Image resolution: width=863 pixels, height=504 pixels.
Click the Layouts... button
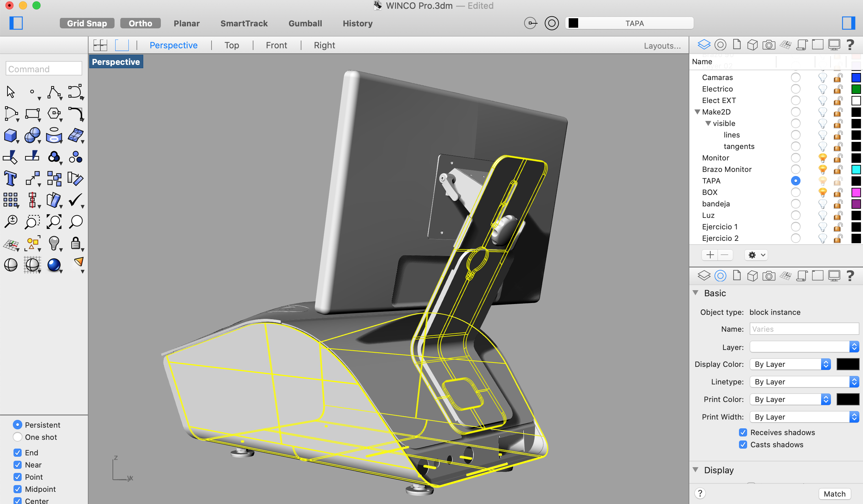(x=662, y=46)
